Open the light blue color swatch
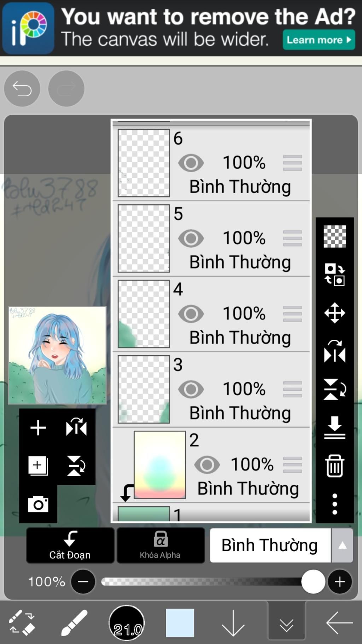362x644 pixels. [180, 623]
